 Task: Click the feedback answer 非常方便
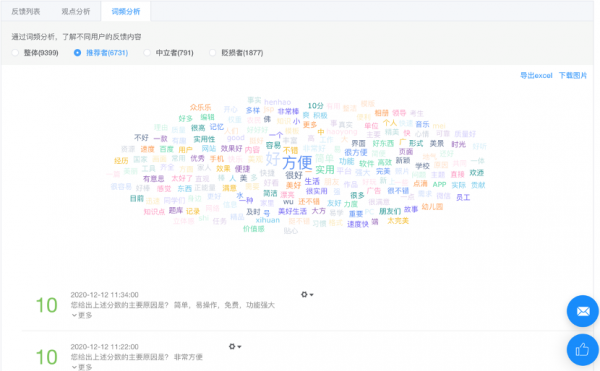point(188,357)
